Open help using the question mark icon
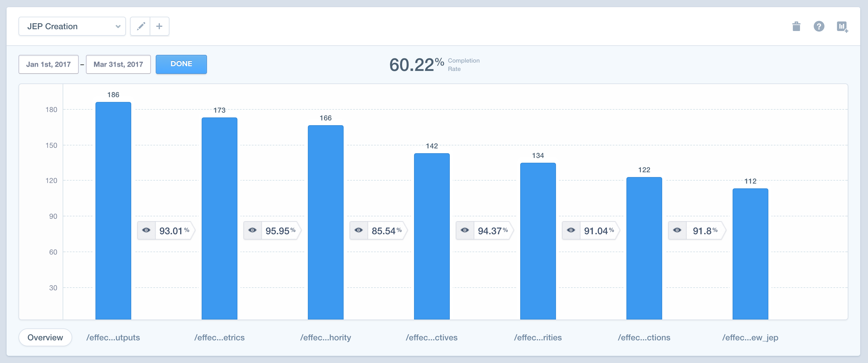The width and height of the screenshot is (868, 363). pos(819,26)
